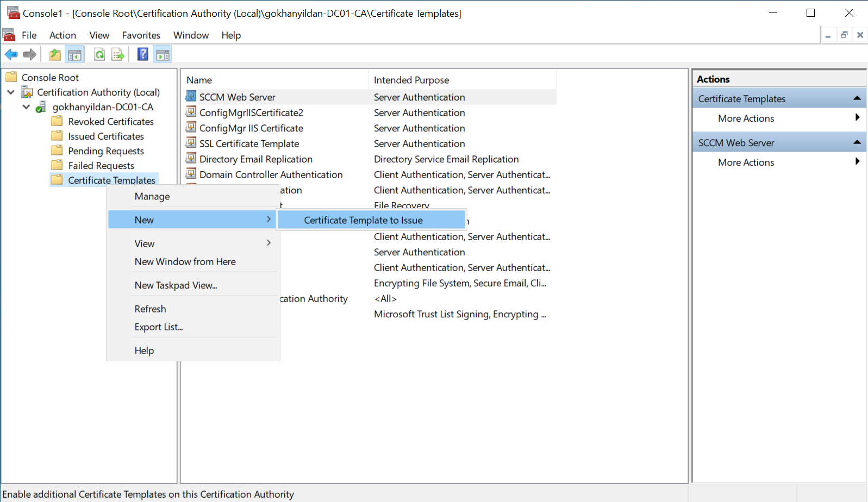Choose Export List... from context menu
868x502 pixels.
[193, 327]
